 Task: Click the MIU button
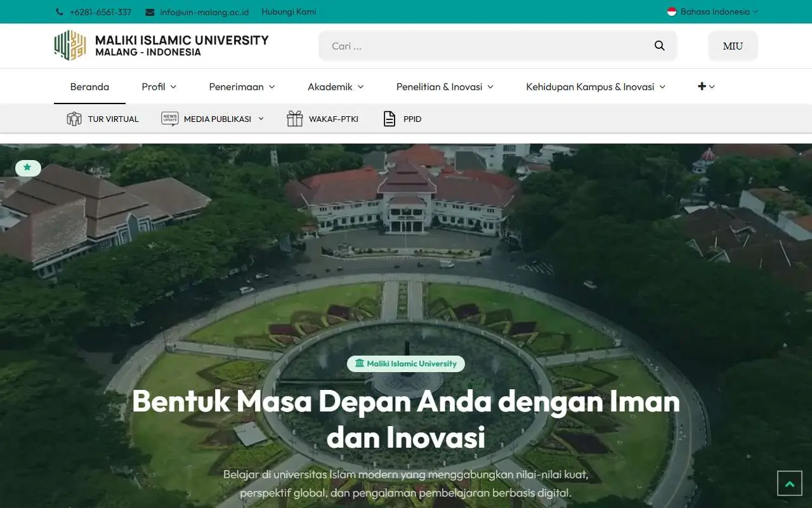pos(733,46)
